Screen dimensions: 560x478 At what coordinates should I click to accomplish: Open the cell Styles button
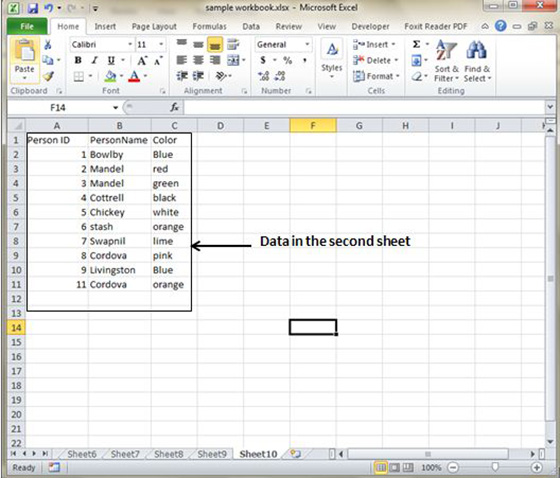[x=332, y=59]
